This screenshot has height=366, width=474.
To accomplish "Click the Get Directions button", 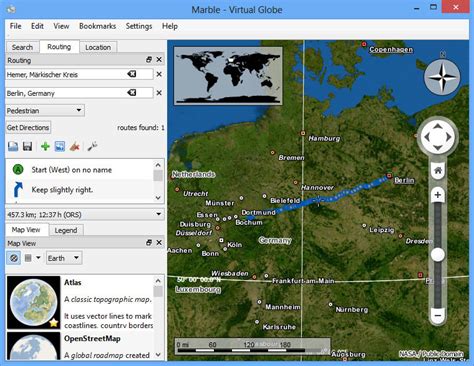I will (28, 127).
